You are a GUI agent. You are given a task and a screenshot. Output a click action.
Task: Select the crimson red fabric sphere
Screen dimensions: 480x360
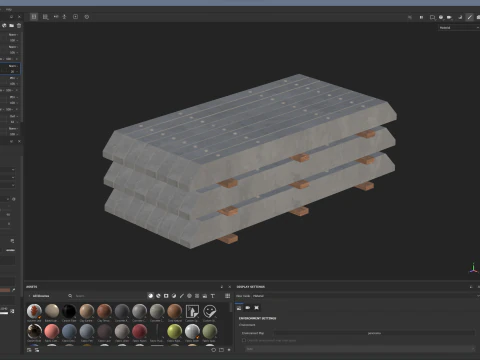pyautogui.click(x=139, y=332)
